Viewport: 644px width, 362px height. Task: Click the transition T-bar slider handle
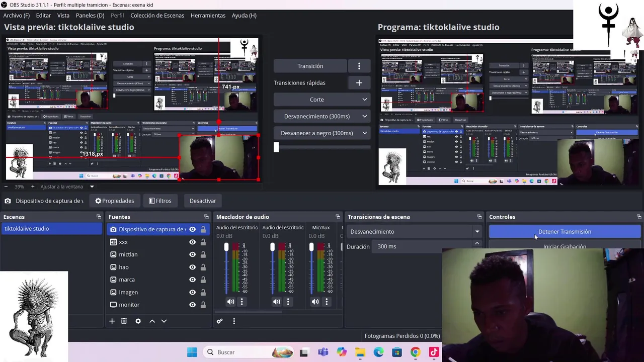click(x=276, y=147)
